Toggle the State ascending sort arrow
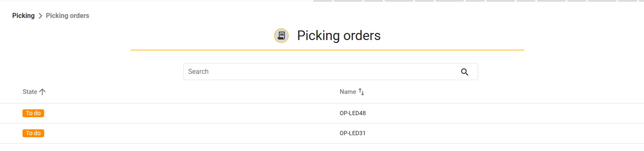 tap(42, 92)
